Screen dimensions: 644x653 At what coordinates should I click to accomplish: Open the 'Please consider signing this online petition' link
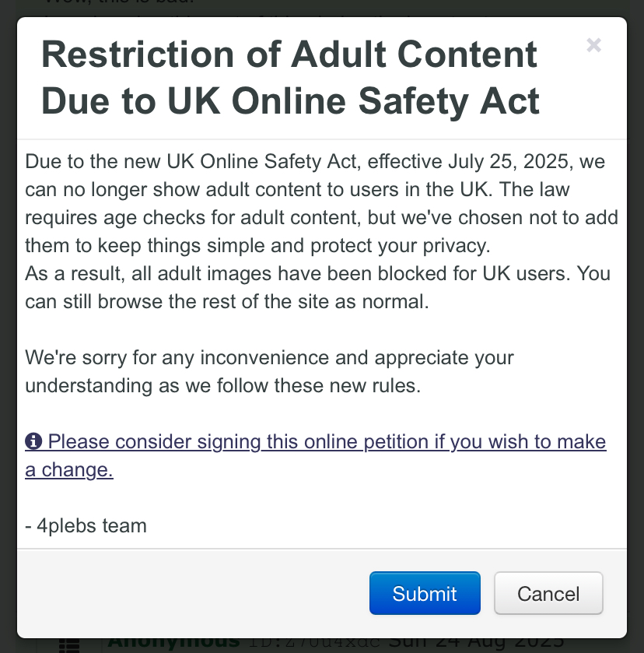[x=327, y=442]
